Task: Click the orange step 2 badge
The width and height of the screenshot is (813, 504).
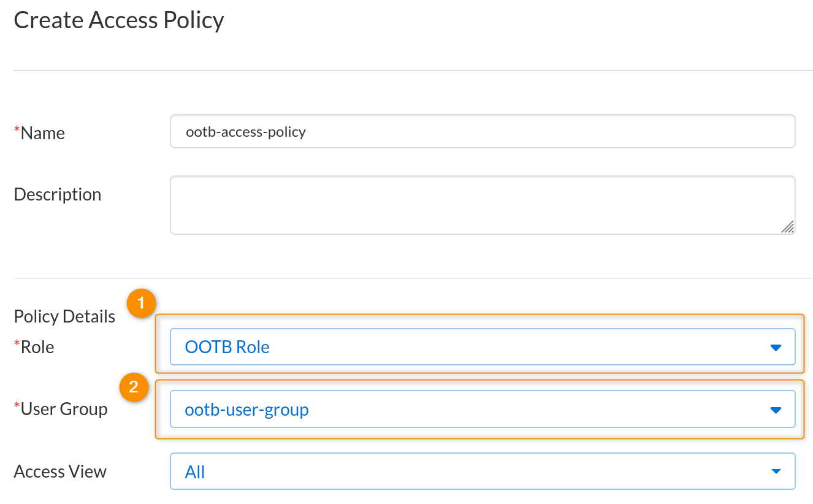Action: pyautogui.click(x=134, y=388)
